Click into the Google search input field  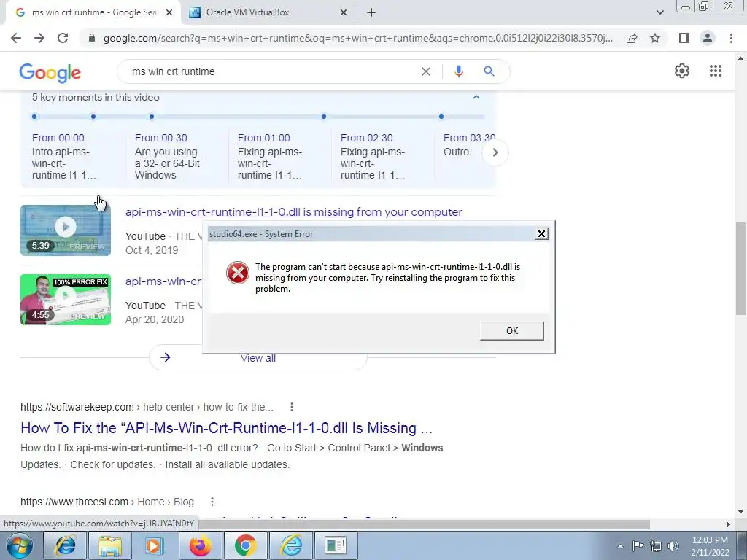click(271, 71)
